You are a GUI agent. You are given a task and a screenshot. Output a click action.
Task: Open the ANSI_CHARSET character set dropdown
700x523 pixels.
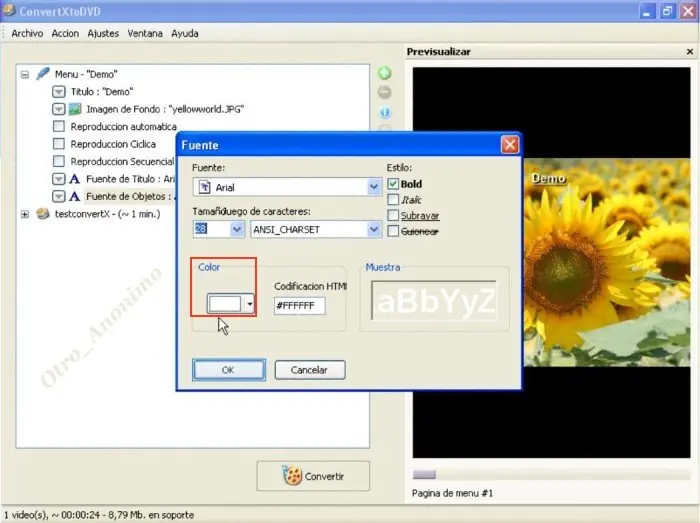click(374, 229)
